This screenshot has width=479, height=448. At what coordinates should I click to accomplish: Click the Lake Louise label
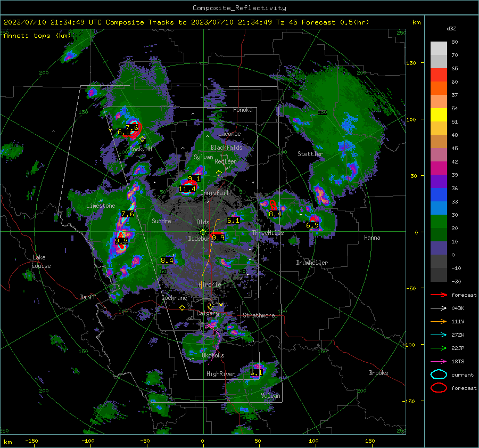coord(41,262)
